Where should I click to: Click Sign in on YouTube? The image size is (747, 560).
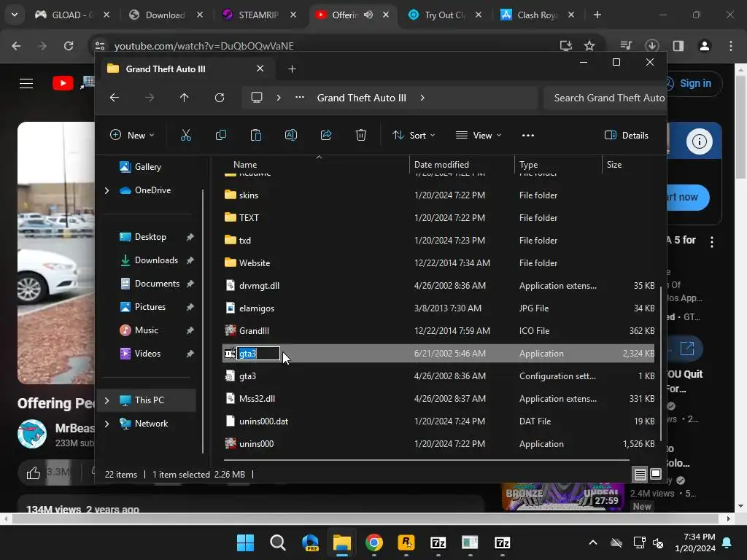(694, 83)
